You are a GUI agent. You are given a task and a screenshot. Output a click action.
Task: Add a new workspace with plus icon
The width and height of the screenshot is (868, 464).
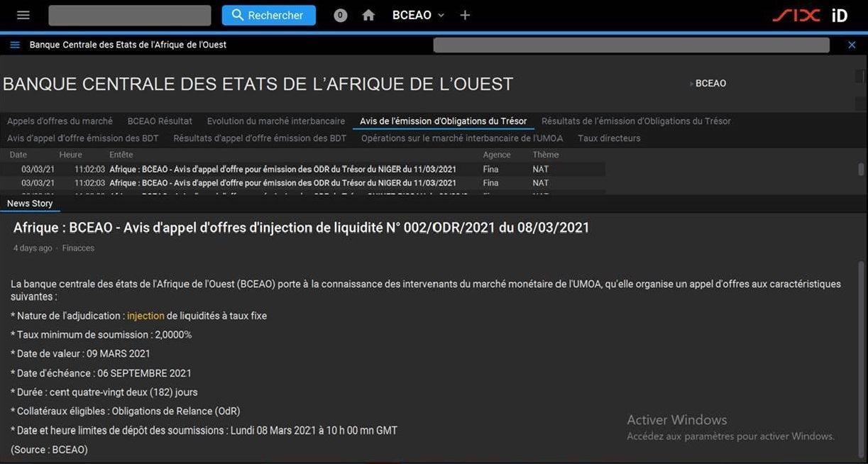tap(465, 15)
